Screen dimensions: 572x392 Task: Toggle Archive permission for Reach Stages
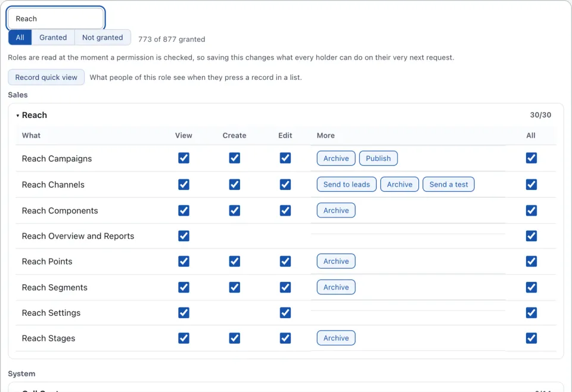336,338
